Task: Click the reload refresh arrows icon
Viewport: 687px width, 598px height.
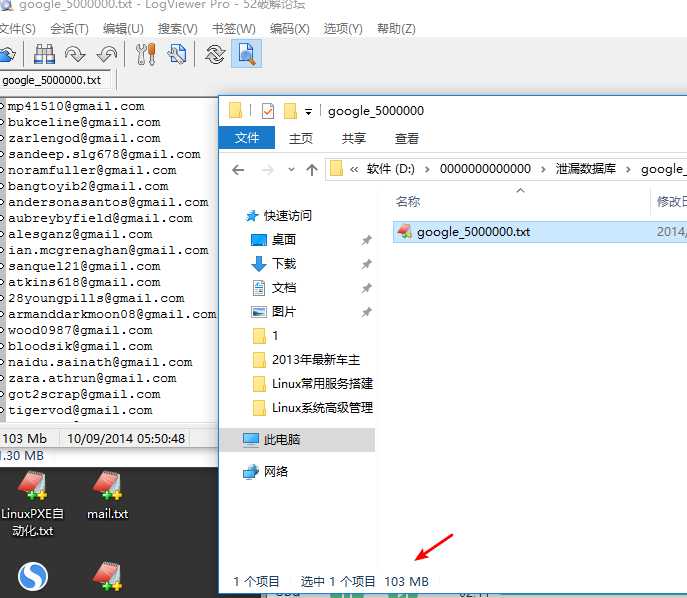Action: pos(215,54)
